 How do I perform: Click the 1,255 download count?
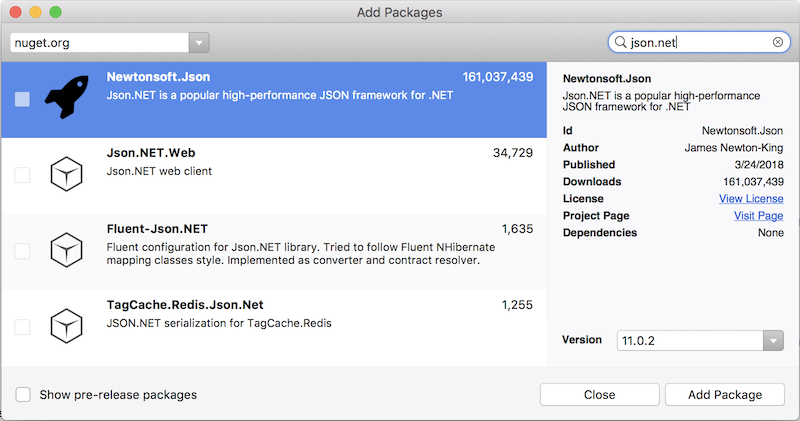click(517, 305)
